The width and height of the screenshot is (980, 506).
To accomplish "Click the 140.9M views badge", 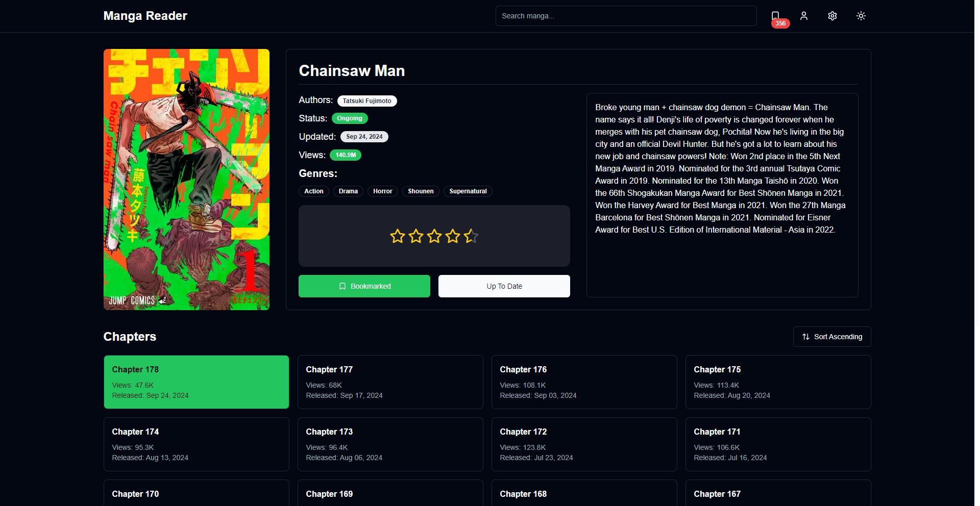I will pyautogui.click(x=346, y=155).
